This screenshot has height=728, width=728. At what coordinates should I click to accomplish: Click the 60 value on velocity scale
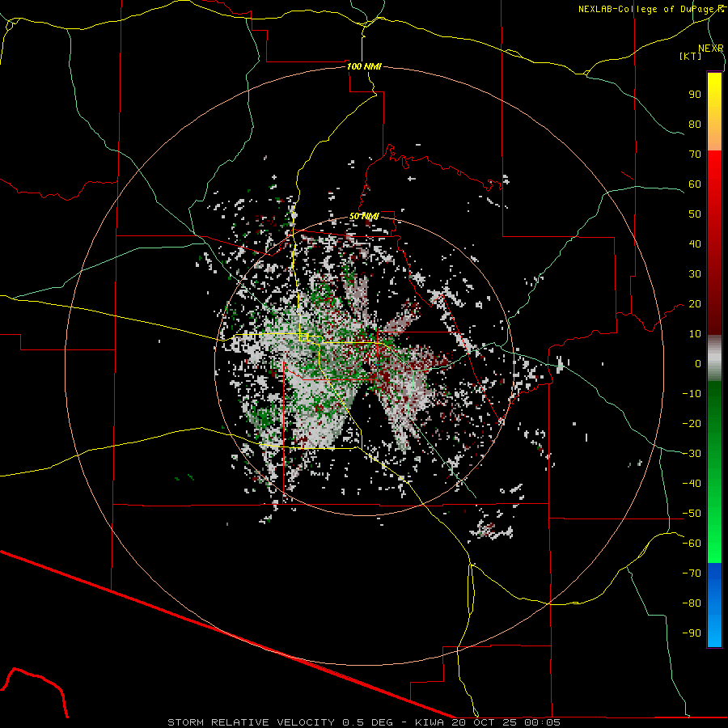(695, 184)
